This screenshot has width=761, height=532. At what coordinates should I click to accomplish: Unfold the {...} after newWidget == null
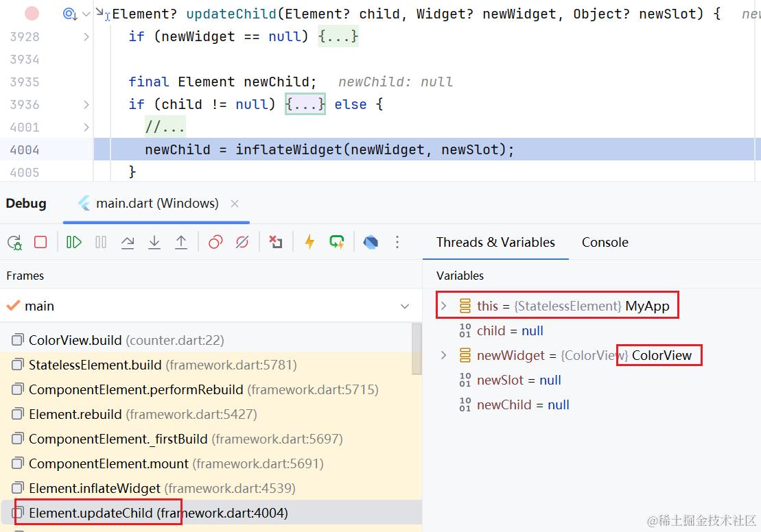pyautogui.click(x=338, y=36)
